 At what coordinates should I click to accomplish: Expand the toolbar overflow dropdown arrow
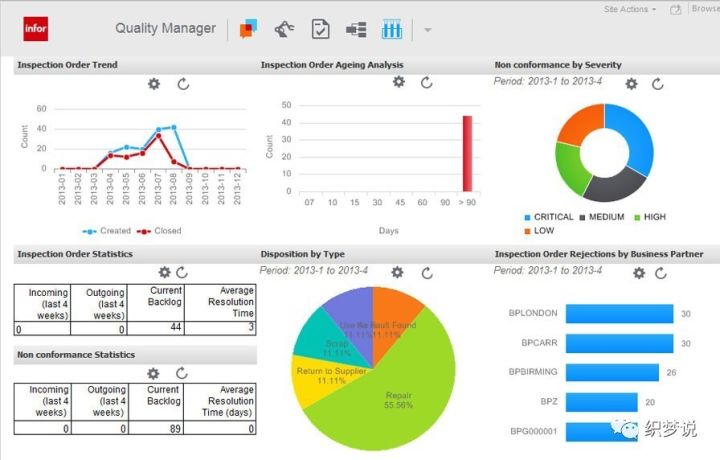[x=427, y=30]
